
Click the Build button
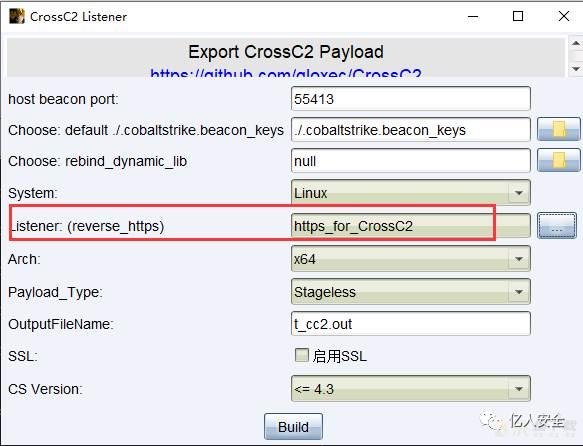293,427
